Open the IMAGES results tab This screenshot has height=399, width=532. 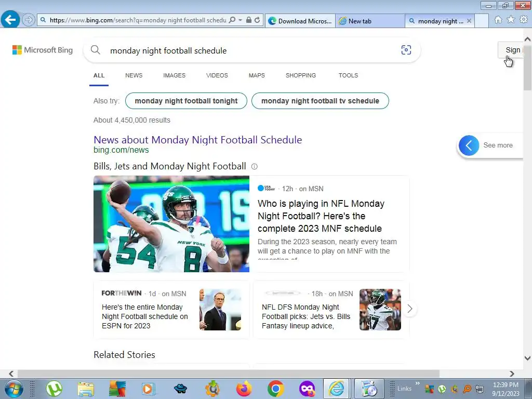tap(174, 75)
